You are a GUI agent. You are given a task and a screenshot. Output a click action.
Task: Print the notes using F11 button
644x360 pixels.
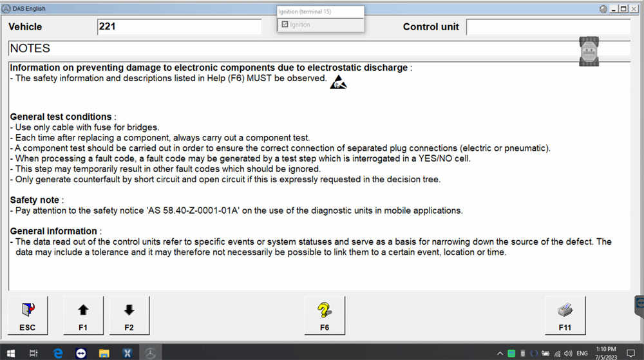click(x=565, y=316)
